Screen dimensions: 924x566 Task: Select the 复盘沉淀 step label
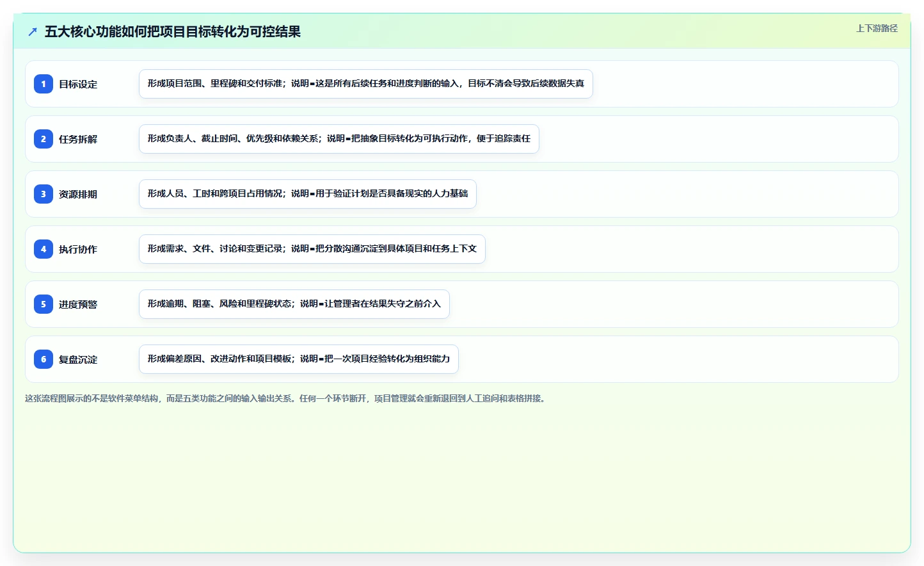78,360
